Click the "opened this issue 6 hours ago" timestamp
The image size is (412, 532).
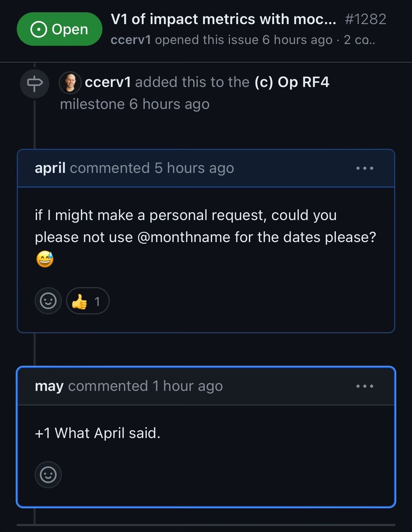pyautogui.click(x=297, y=40)
